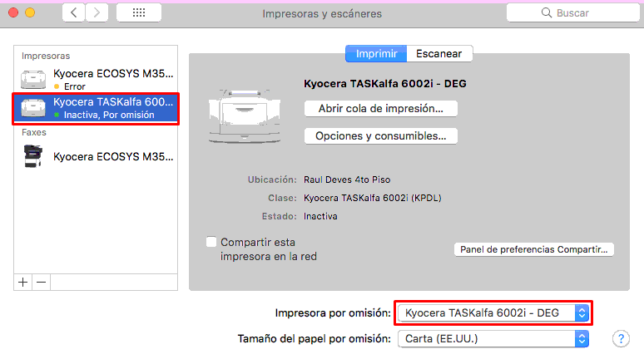The image size is (644, 359).
Task: Click the 'Impresoras' section header
Action: click(x=46, y=56)
